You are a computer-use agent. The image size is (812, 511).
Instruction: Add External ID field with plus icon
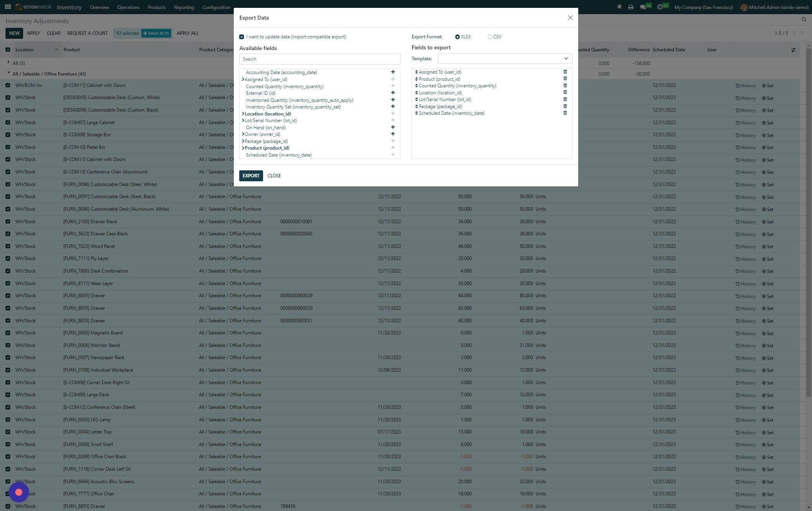tap(393, 93)
